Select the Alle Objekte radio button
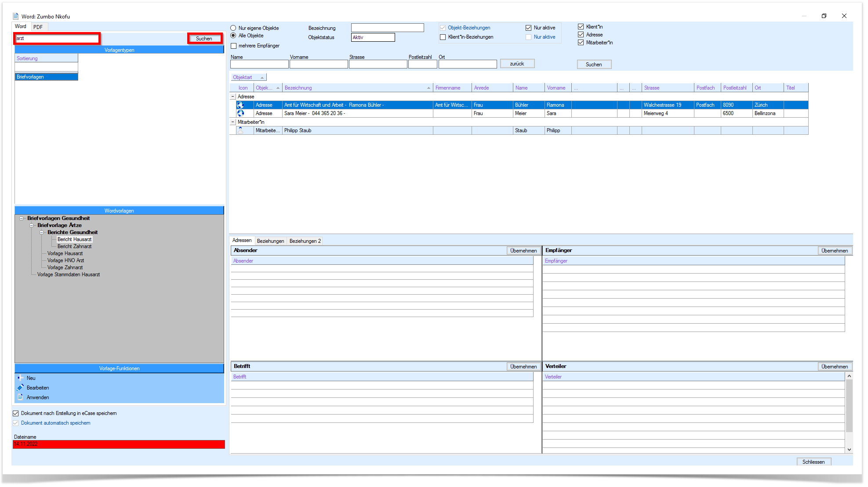868x487 pixels. (233, 36)
